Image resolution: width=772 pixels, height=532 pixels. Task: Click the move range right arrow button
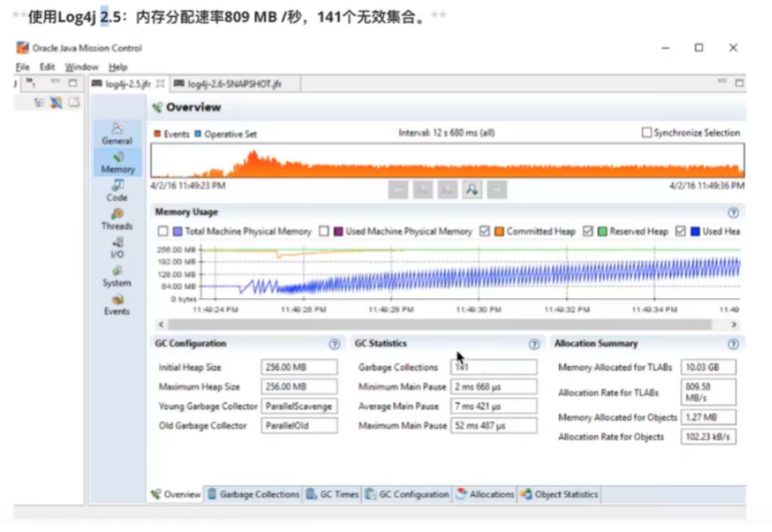tap(497, 190)
